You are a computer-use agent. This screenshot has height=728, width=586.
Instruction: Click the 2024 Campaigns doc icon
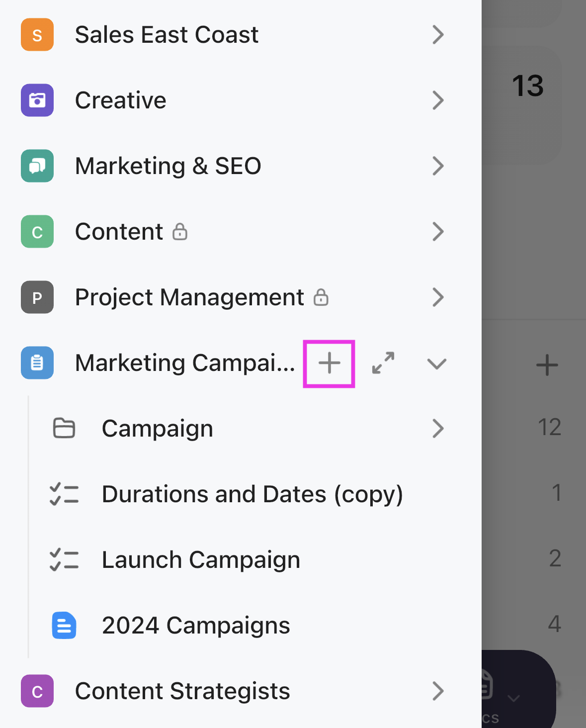64,625
